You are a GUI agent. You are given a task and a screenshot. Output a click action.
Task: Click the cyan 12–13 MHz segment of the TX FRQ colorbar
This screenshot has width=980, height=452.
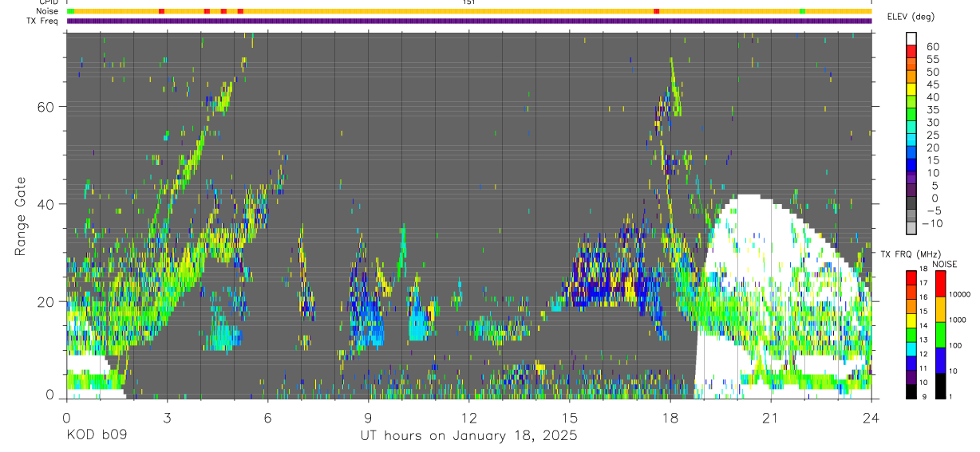coord(911,349)
